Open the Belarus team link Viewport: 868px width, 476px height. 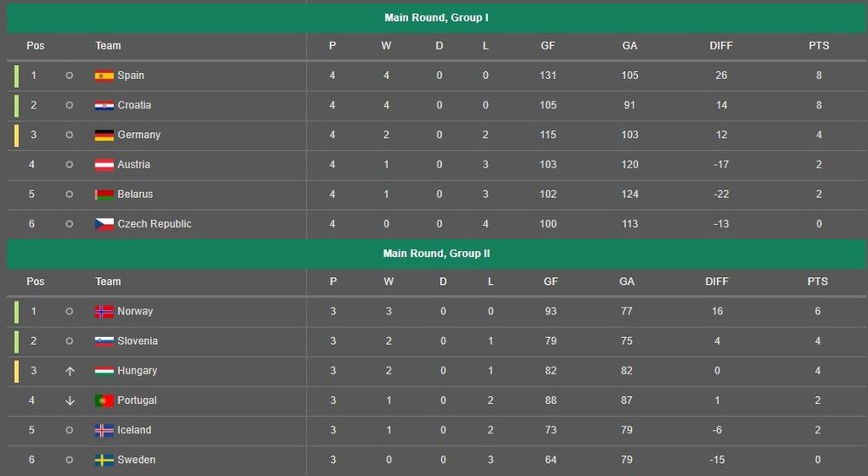(x=135, y=195)
